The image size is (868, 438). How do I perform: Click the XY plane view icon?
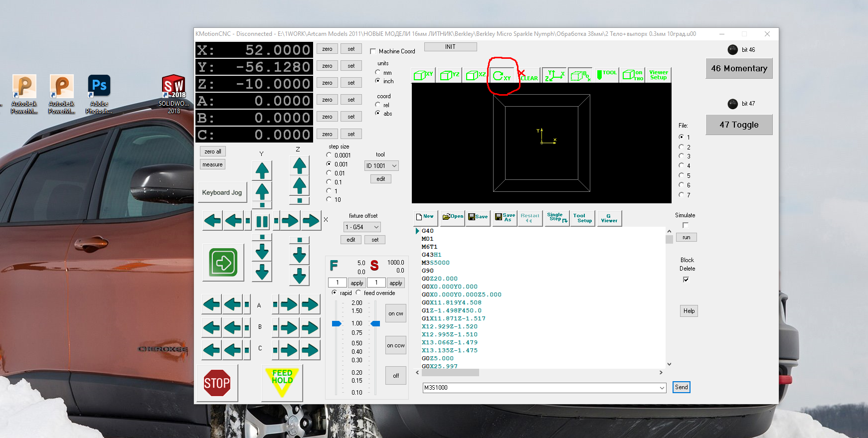coord(423,75)
